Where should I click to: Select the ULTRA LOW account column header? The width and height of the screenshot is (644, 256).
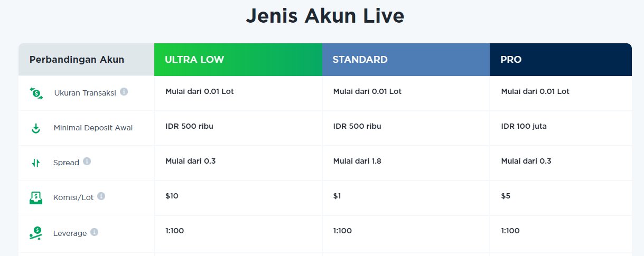238,60
